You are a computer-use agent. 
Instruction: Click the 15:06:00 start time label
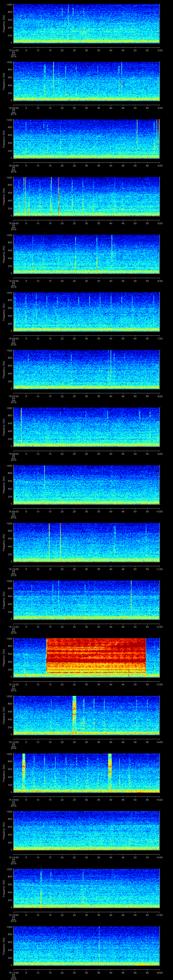click(13, 339)
